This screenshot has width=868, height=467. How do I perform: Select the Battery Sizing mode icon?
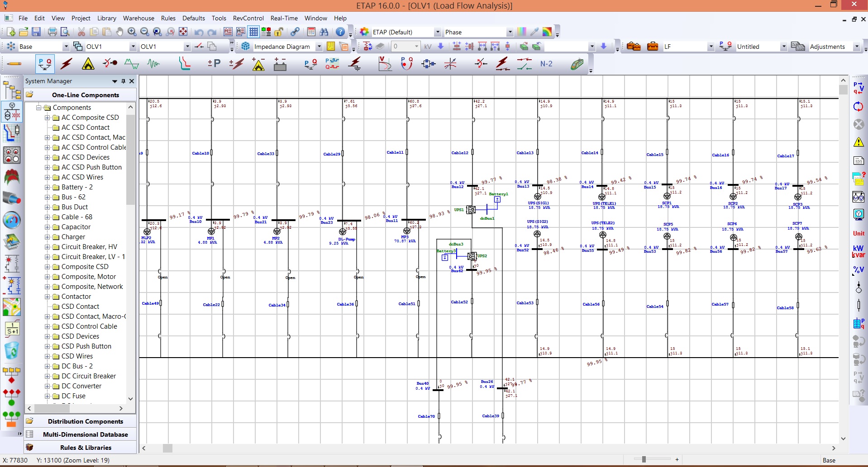pos(280,64)
